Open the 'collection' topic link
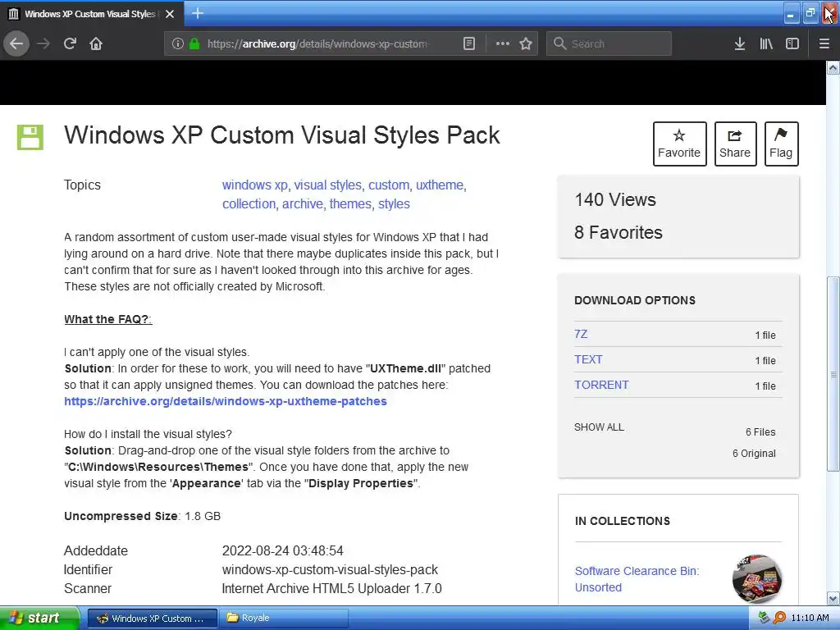Screen dimensions: 840x630 click(x=249, y=204)
